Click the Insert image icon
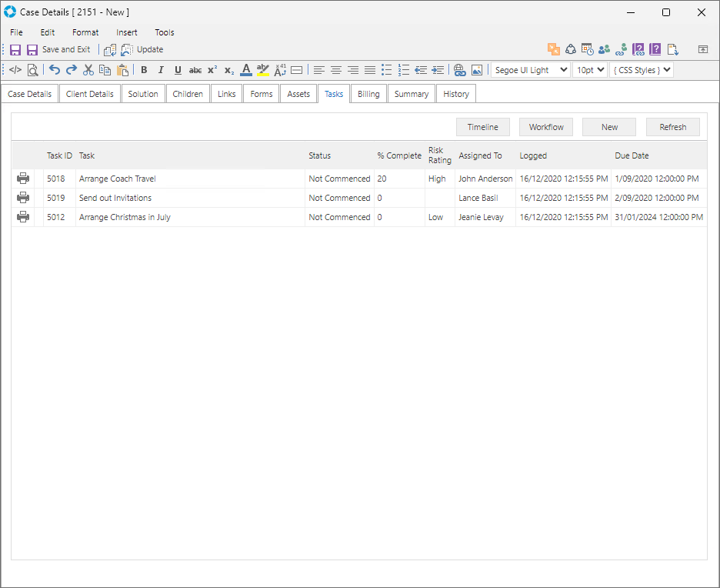This screenshot has height=588, width=720. tap(477, 70)
